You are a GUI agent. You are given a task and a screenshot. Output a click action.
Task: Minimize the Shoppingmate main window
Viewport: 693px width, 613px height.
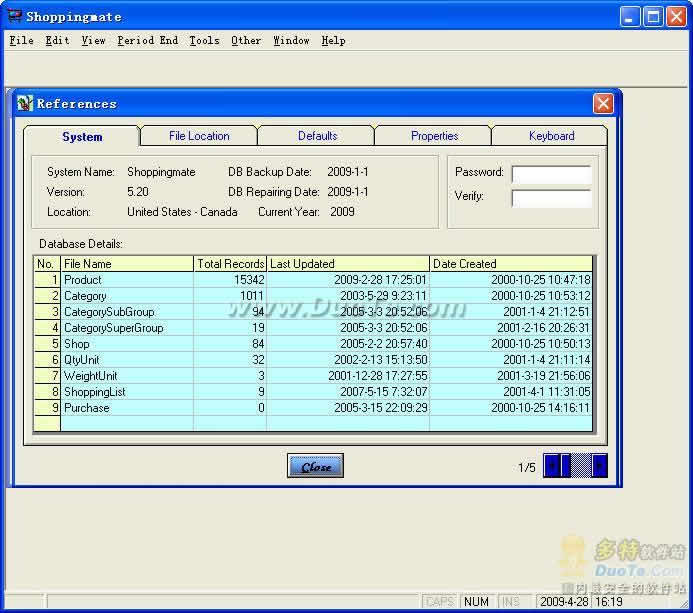pyautogui.click(x=629, y=17)
